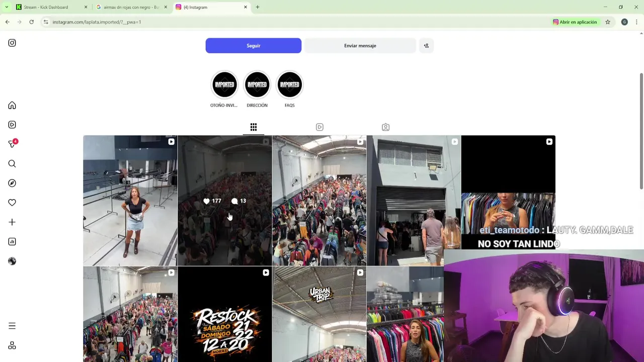Click Enviar mensaje button
644x362 pixels.
(360, 46)
